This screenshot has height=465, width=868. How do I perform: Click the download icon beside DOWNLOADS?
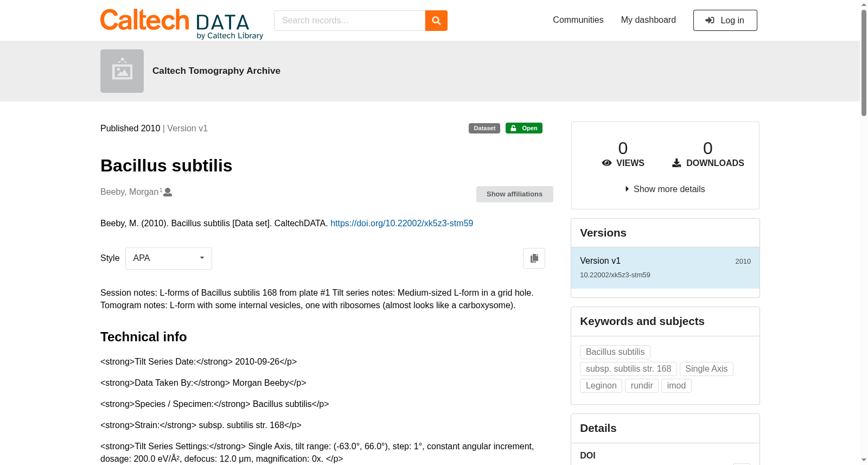tap(676, 163)
